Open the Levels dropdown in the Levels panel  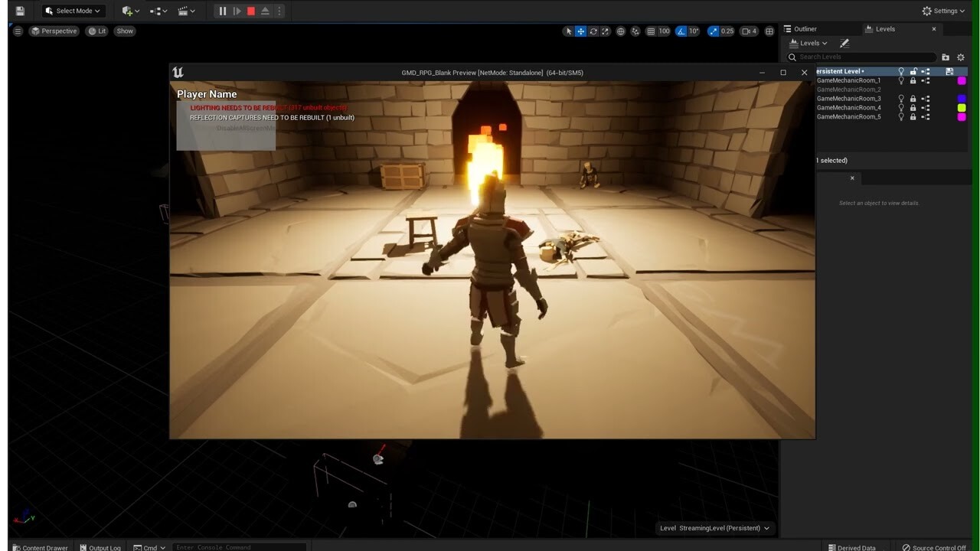[808, 43]
